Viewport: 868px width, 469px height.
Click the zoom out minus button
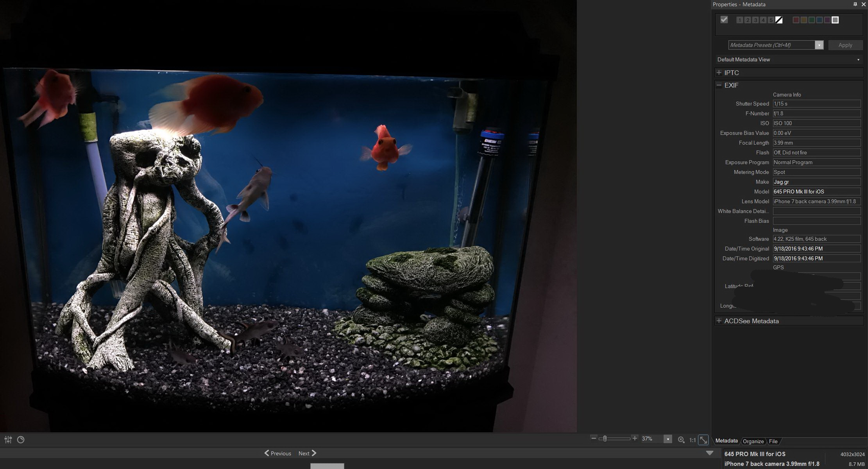point(594,439)
